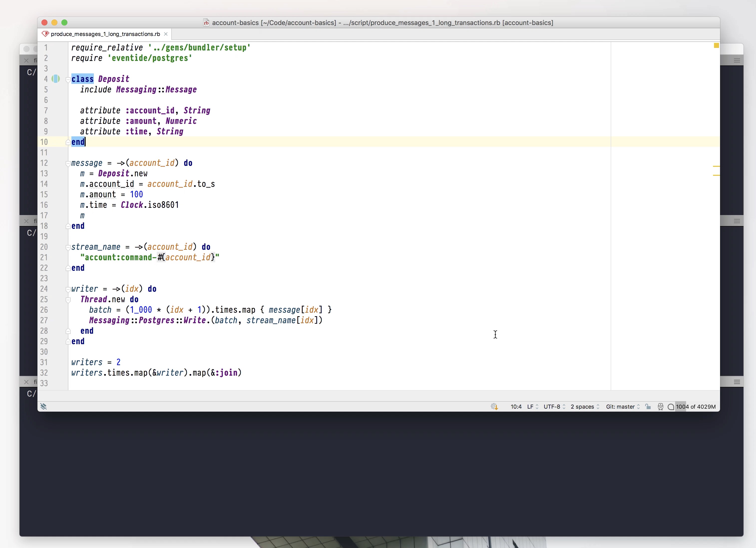Click the fold end marker on line 18
Screen dimensions: 756x548
(x=68, y=227)
